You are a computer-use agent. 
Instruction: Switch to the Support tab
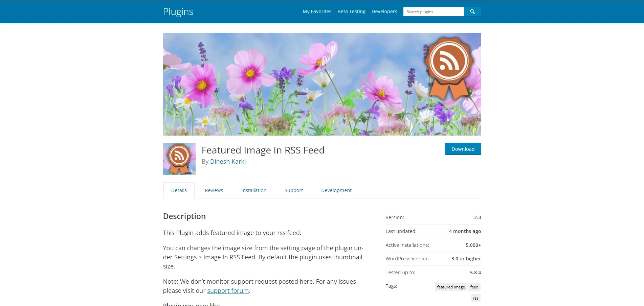pos(293,190)
